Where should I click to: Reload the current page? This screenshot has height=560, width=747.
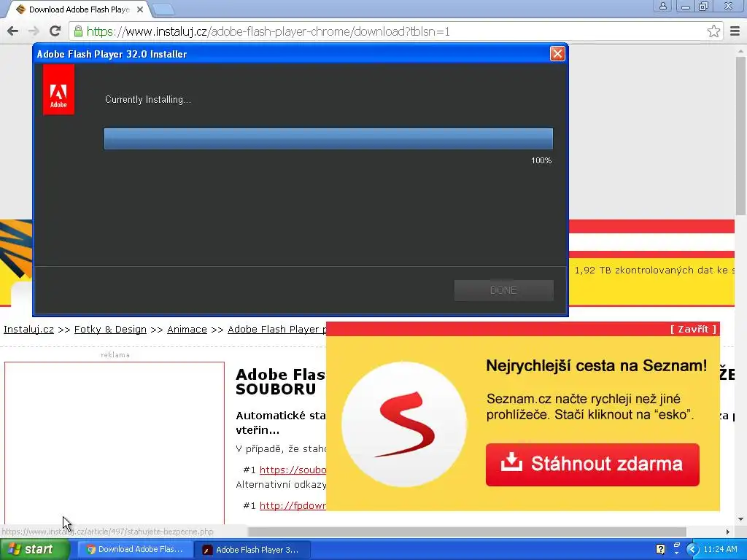point(55,31)
